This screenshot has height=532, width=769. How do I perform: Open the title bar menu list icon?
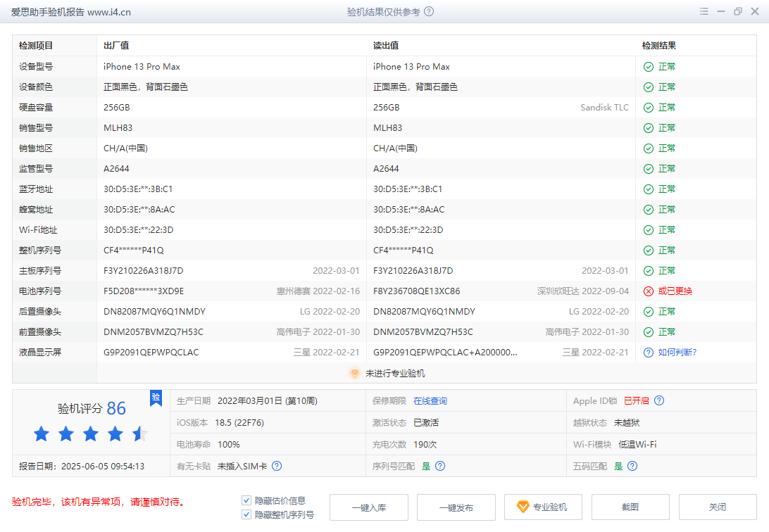704,12
